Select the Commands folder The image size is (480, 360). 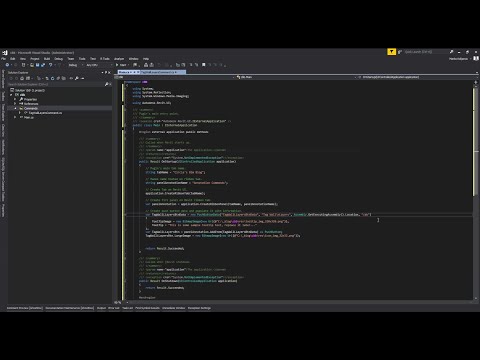(x=31, y=108)
